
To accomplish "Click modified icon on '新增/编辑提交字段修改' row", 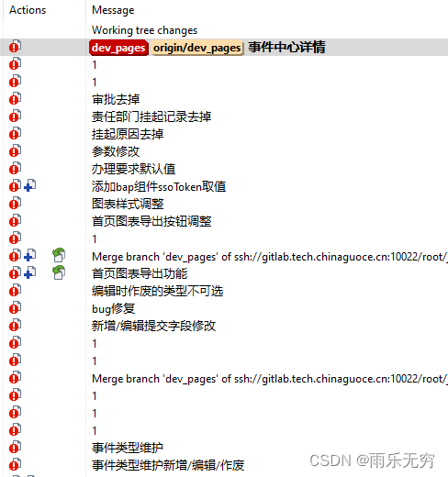I will (15, 326).
